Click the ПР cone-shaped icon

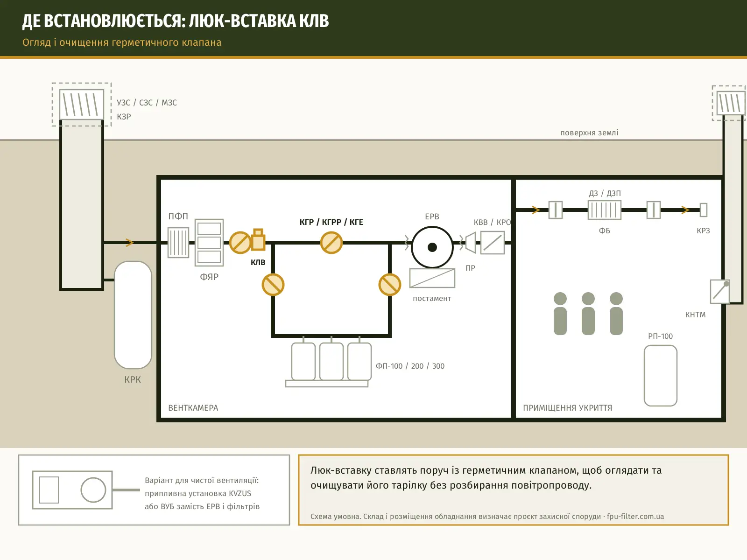[x=470, y=243]
